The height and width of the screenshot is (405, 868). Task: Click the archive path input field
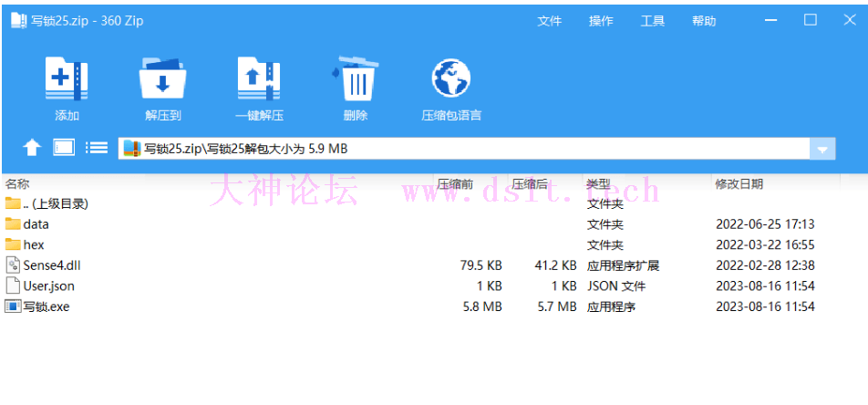(x=464, y=149)
